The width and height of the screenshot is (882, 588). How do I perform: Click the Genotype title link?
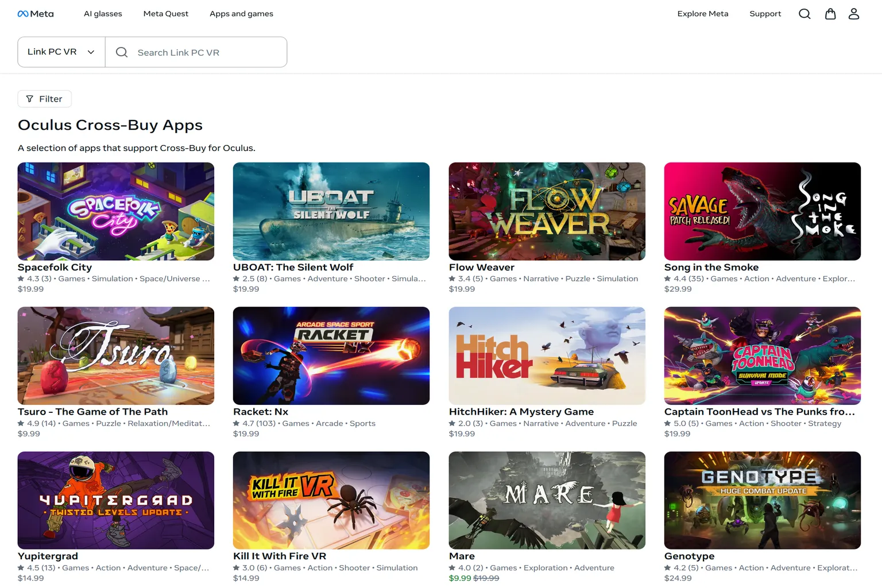tap(690, 556)
